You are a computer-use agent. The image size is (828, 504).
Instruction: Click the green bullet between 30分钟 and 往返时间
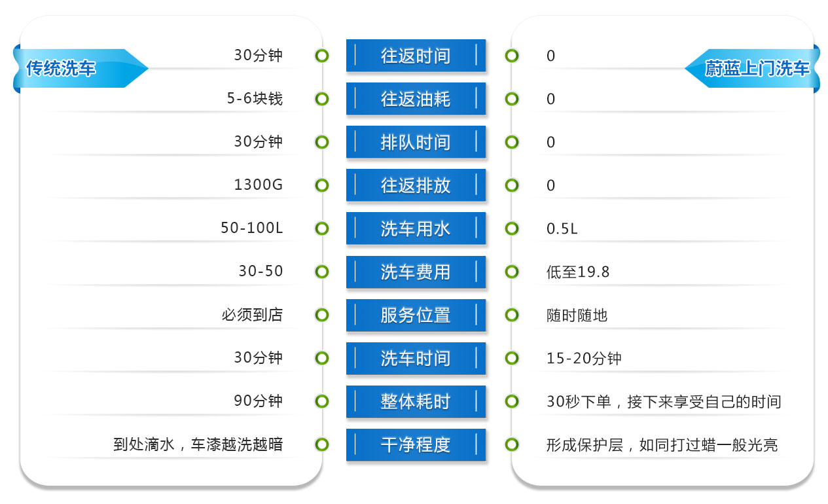coord(321,56)
